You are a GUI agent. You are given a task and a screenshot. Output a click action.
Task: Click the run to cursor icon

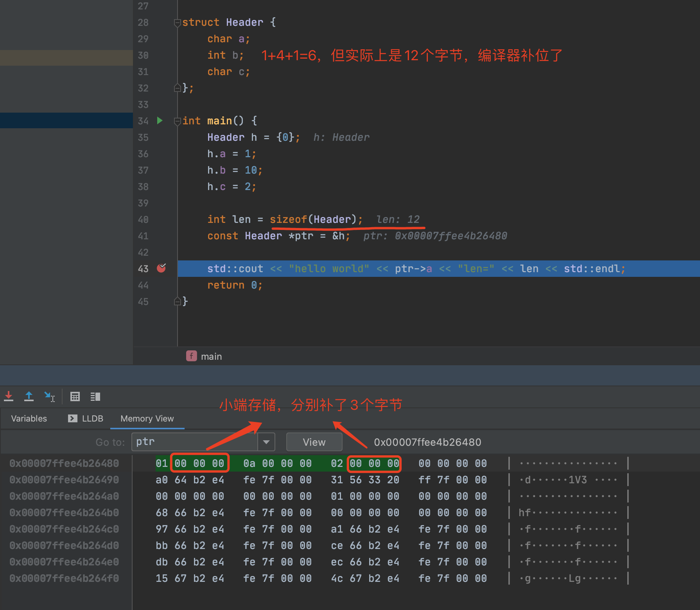point(49,396)
